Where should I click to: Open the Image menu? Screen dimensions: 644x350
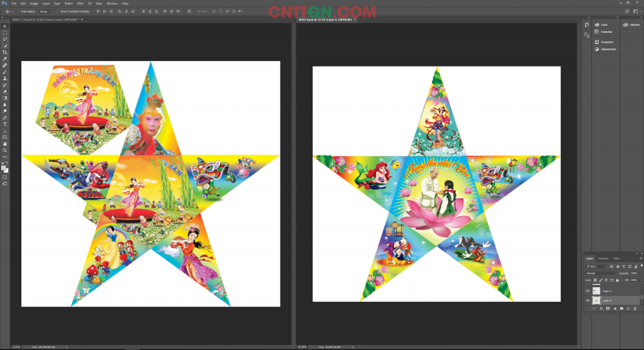(34, 3)
